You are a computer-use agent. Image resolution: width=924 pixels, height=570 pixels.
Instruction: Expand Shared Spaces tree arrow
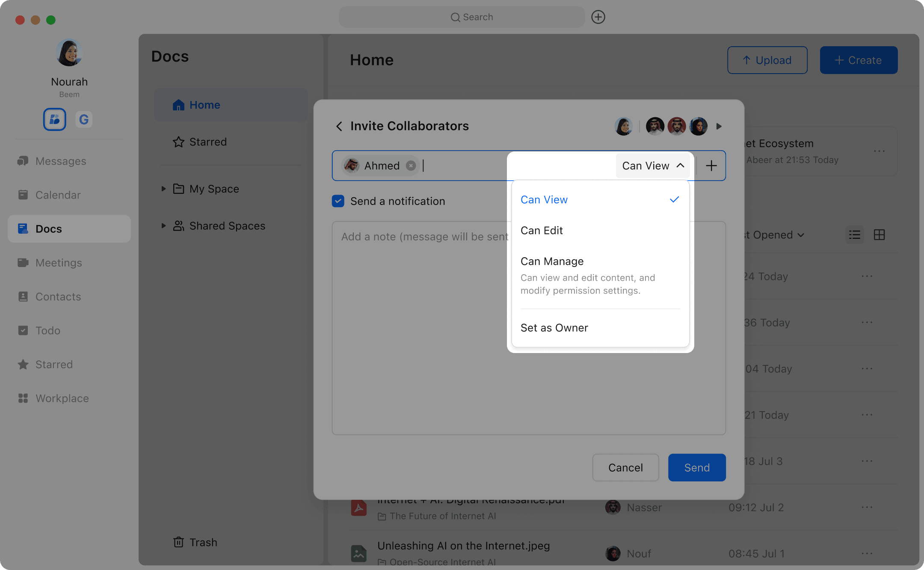(163, 226)
